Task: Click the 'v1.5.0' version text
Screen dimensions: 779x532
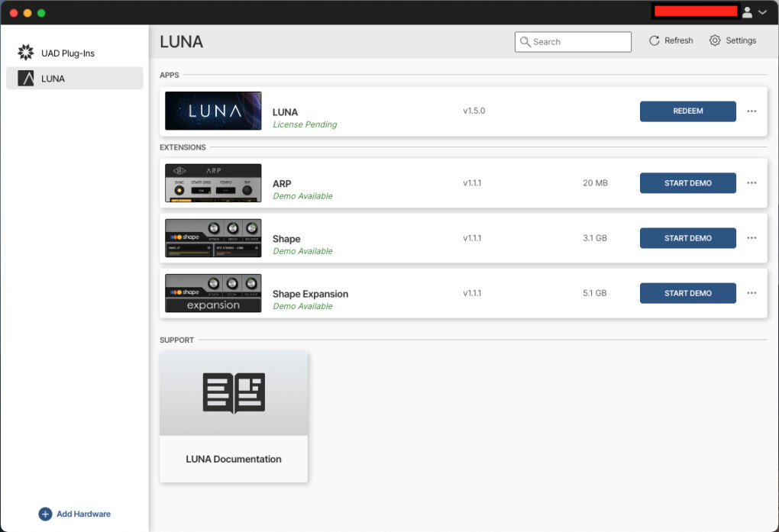Action: (x=474, y=111)
